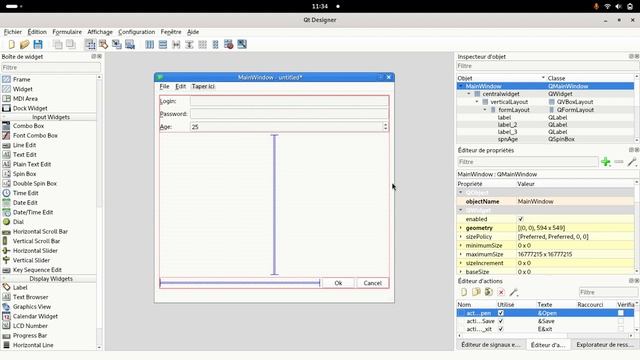Click the Adjust Size toolbar icon
The width and height of the screenshot is (640, 360).
(242, 44)
